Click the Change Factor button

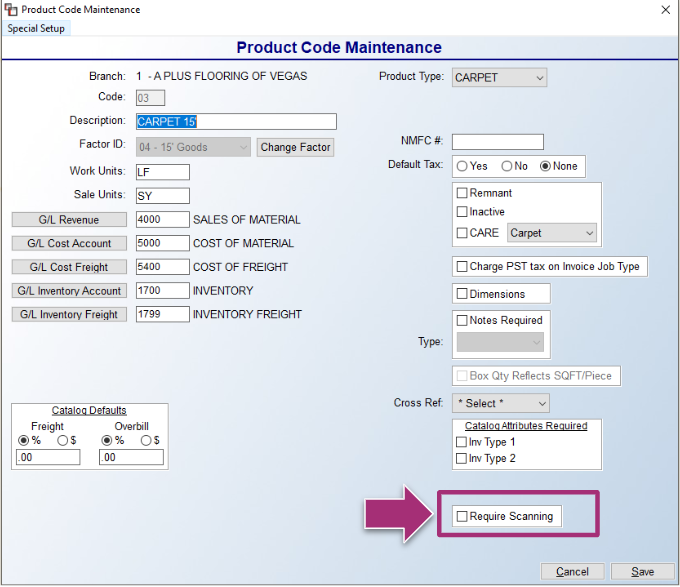(x=295, y=147)
